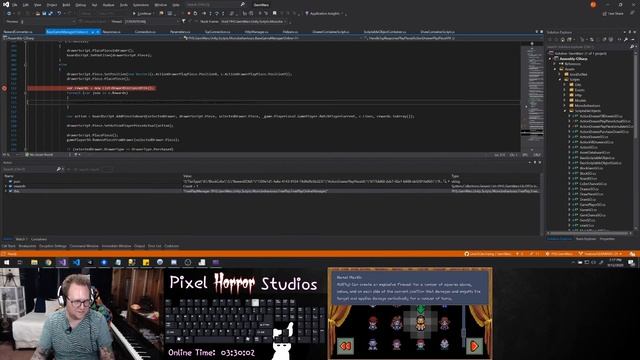
Task: Click the code editor's vertical scrollbar
Action: [x=532, y=96]
